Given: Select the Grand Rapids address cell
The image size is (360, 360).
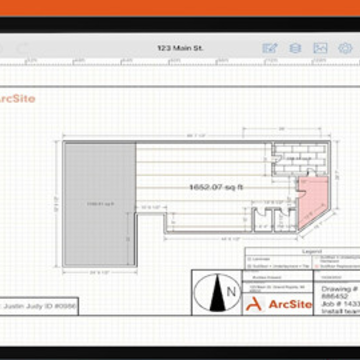Looking at the screenshot, I should (278, 288).
